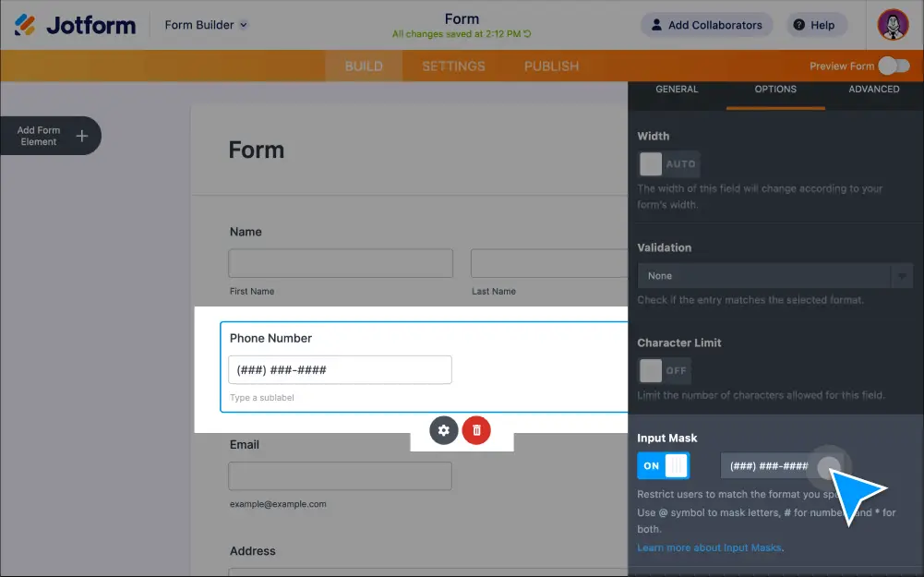Click the Phone Number input field
924x577 pixels.
pos(340,370)
